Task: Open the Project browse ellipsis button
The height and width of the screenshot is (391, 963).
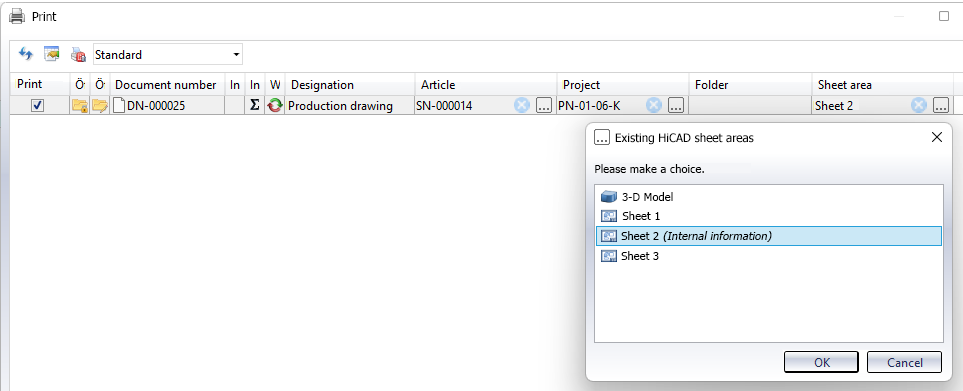Action: tap(676, 106)
